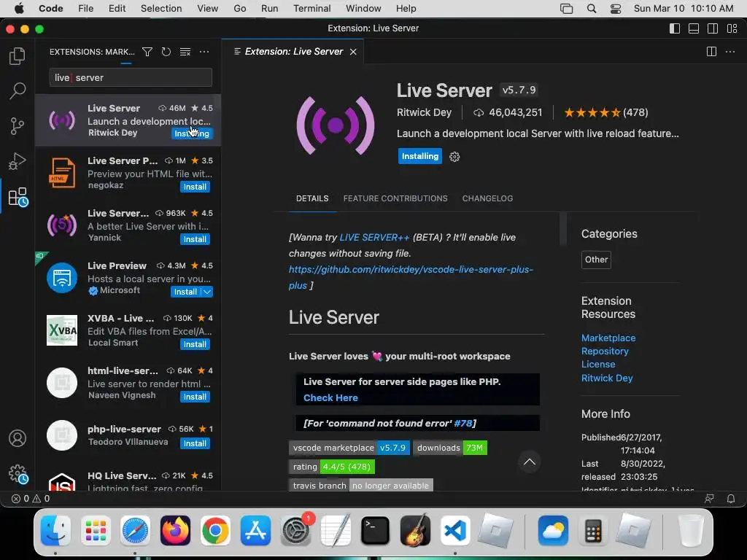747x560 pixels.
Task: Install php-live-server extension
Action: tap(195, 443)
